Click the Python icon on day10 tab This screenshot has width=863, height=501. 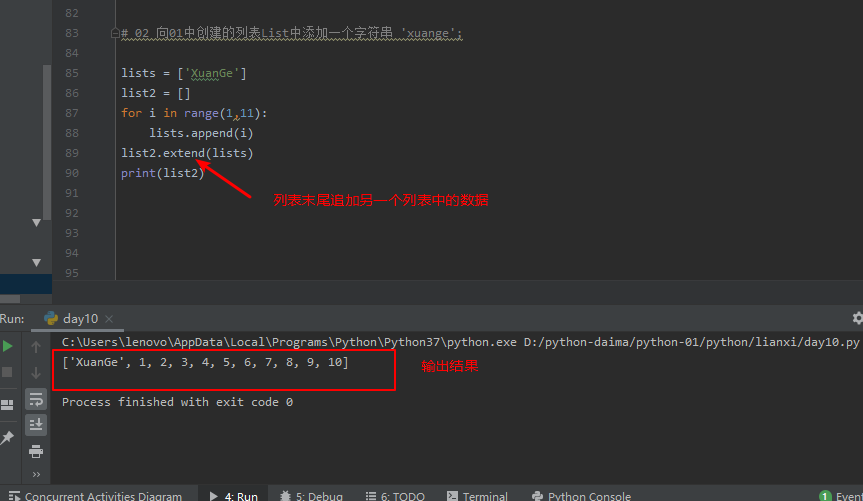(51, 318)
